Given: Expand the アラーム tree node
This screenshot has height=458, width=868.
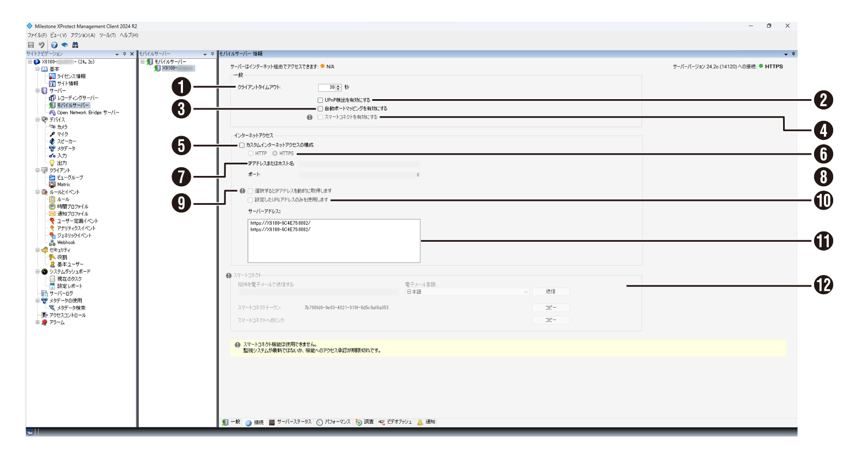Looking at the screenshot, I should click(x=38, y=322).
